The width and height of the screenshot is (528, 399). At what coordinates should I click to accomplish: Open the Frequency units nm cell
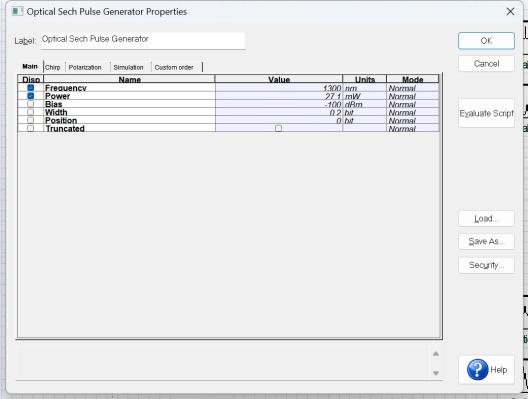365,88
